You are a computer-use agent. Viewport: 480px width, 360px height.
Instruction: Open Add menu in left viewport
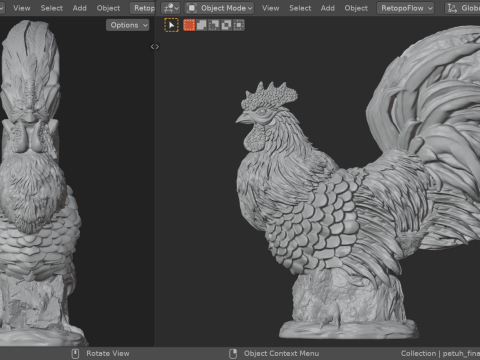point(80,8)
